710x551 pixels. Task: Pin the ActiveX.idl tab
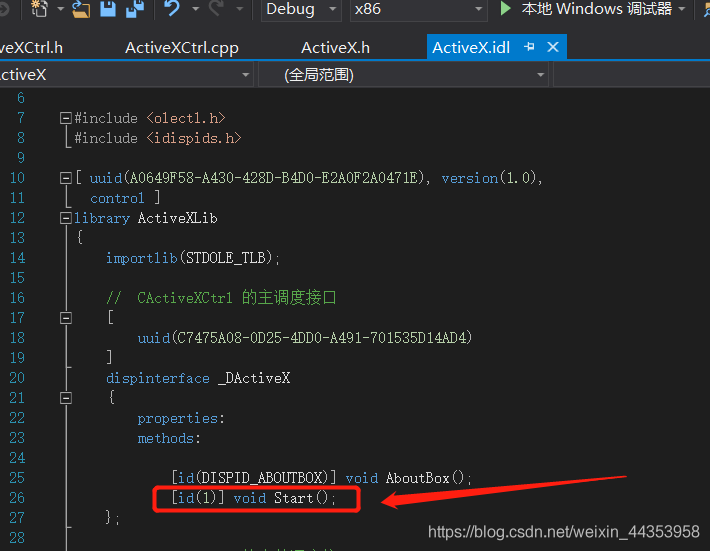click(x=529, y=47)
